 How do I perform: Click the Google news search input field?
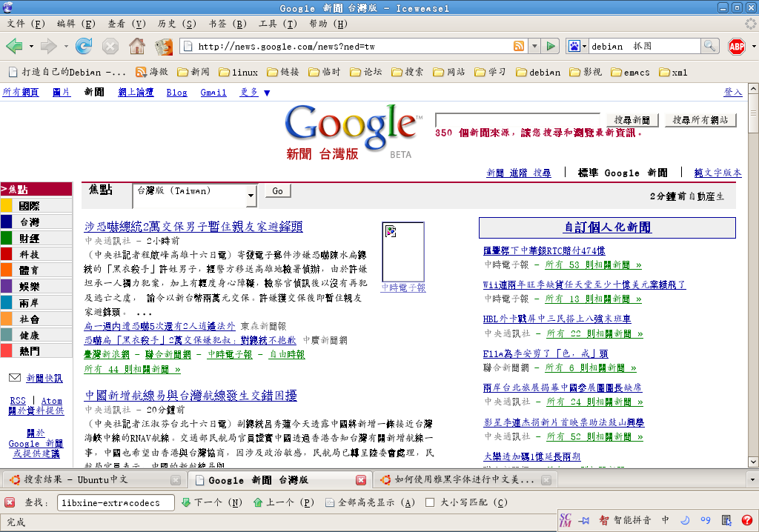[x=518, y=119]
